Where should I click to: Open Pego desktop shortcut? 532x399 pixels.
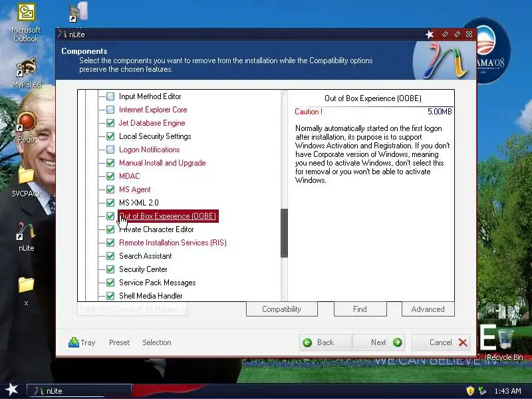[x=26, y=127]
